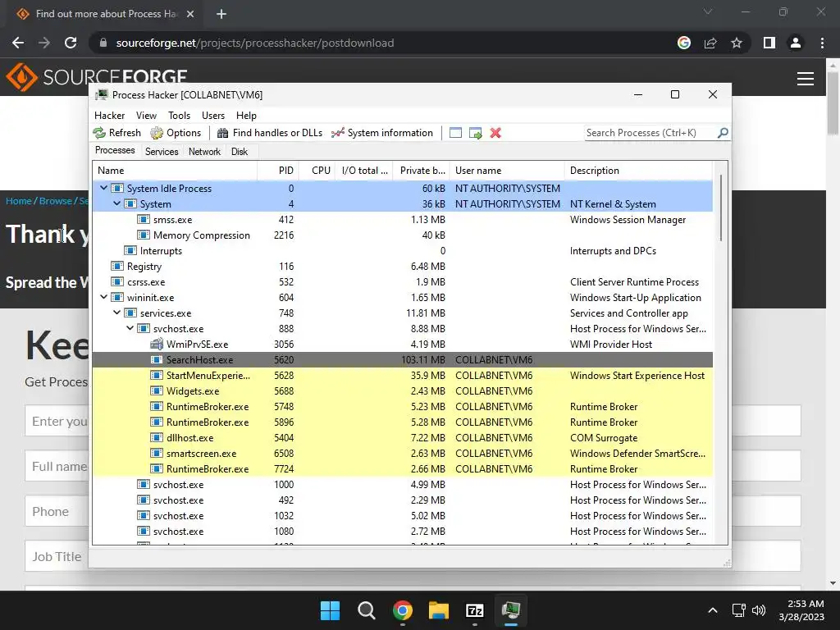Open the View menu
The width and height of the screenshot is (840, 630).
(146, 115)
